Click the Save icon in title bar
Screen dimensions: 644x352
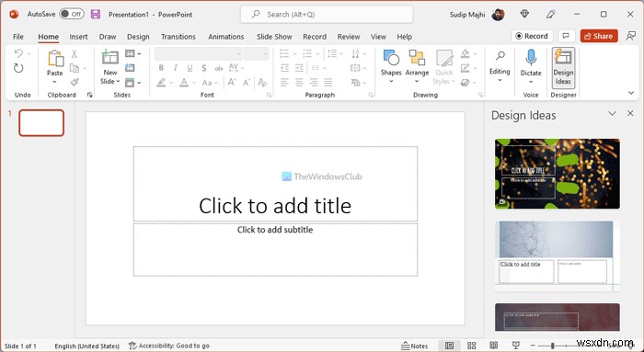click(96, 15)
